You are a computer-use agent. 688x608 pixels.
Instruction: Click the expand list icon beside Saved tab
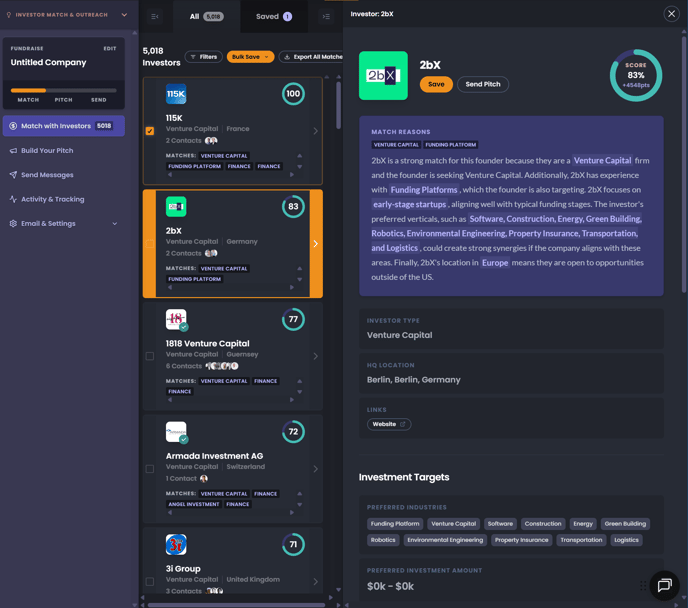(326, 16)
